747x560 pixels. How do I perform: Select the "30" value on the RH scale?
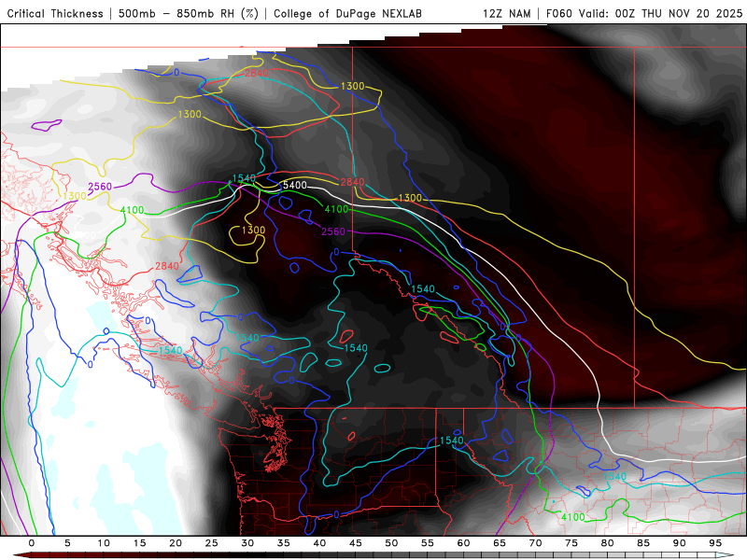point(247,543)
